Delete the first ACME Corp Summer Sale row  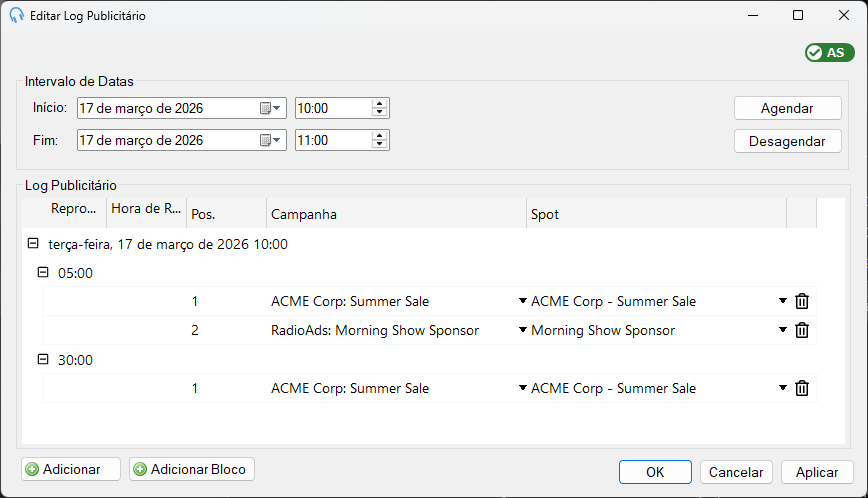[x=802, y=301]
